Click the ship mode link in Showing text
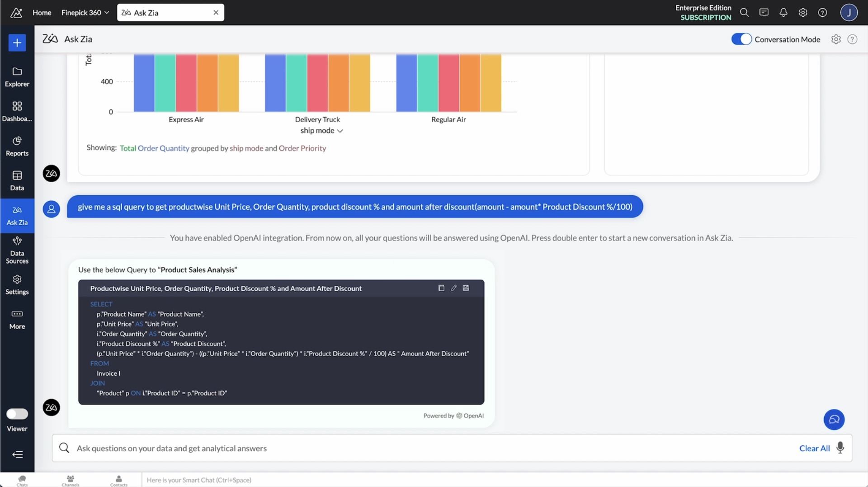This screenshot has height=487, width=868. coord(246,148)
